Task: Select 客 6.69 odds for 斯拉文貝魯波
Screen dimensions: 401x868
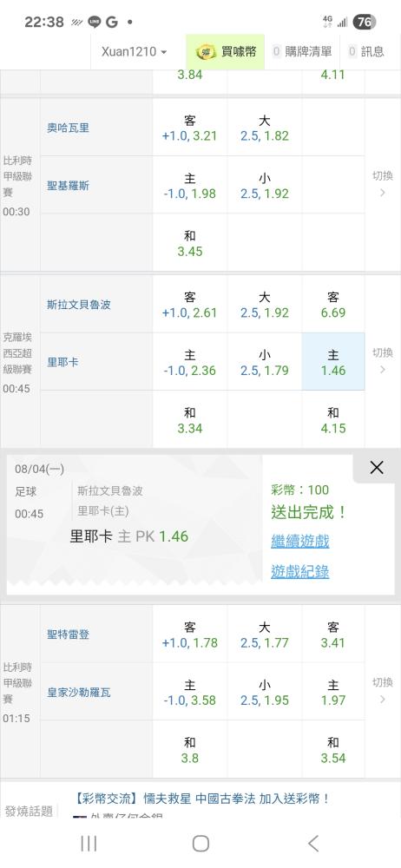Action: tap(333, 305)
